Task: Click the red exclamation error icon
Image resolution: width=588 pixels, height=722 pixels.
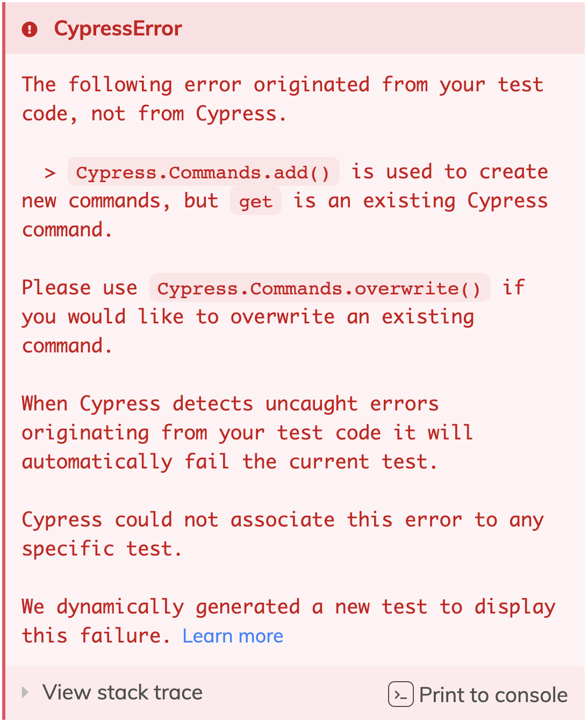Action: [30, 29]
